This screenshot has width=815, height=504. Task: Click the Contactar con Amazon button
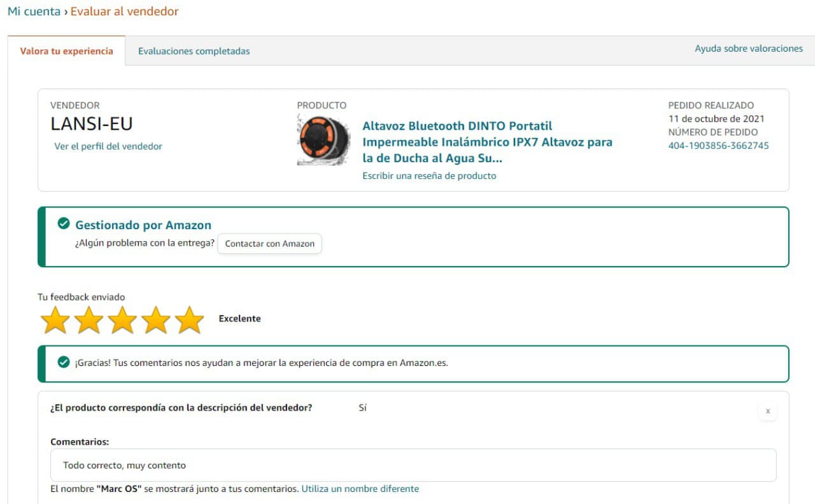coord(270,244)
